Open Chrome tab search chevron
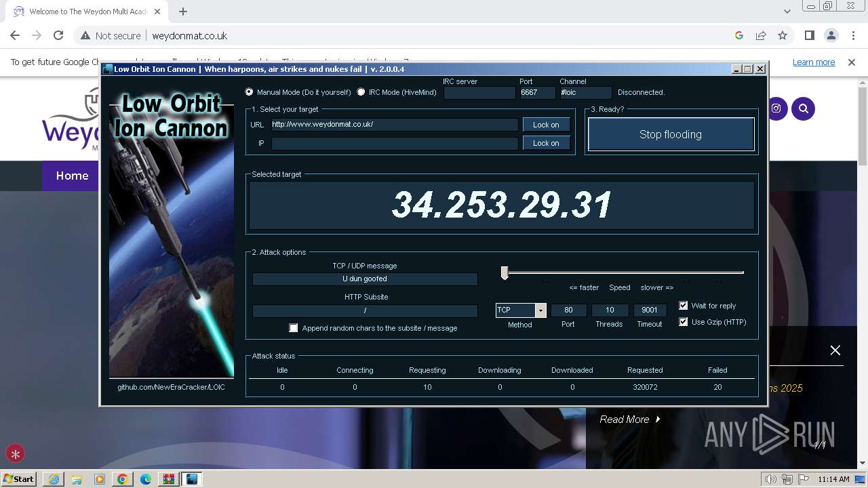Viewport: 868px width, 488px height. point(787,12)
